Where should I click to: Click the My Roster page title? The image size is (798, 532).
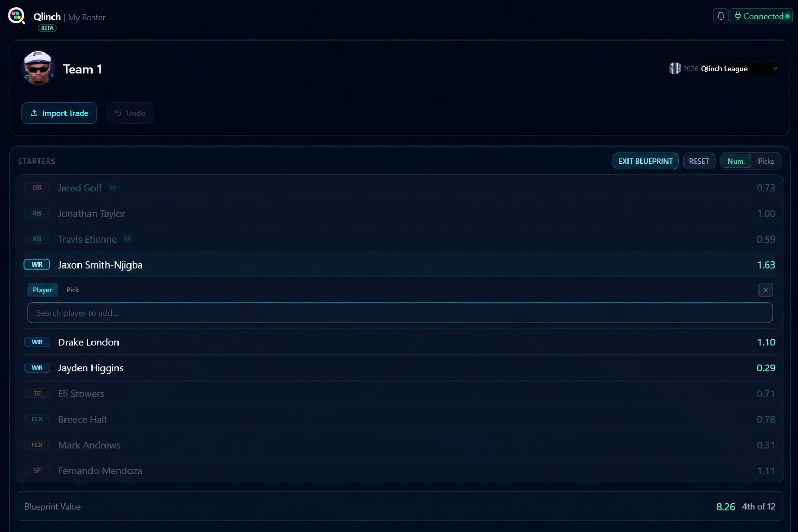pos(87,17)
